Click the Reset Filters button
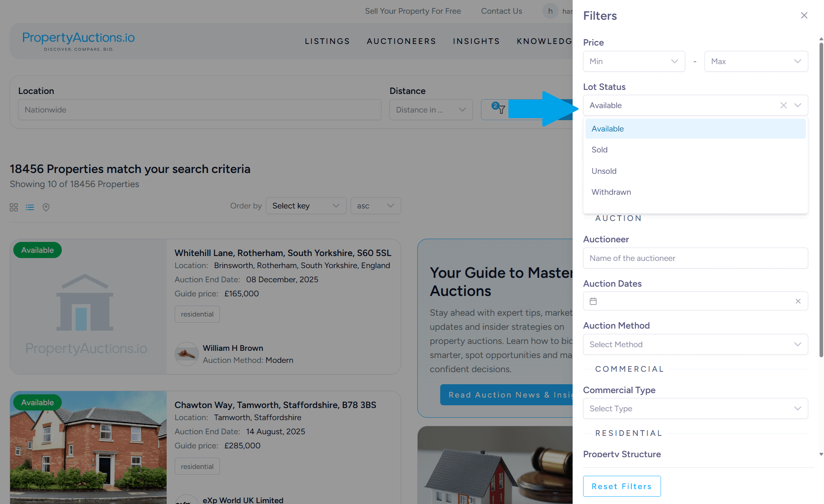The height and width of the screenshot is (504, 824). pos(621,486)
